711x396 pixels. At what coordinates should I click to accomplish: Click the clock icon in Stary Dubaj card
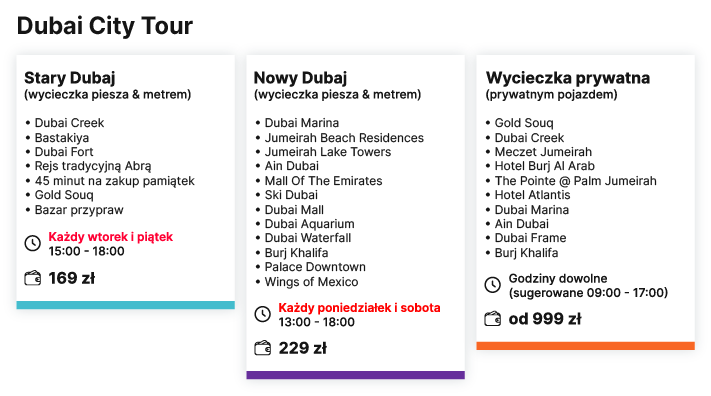coord(33,243)
